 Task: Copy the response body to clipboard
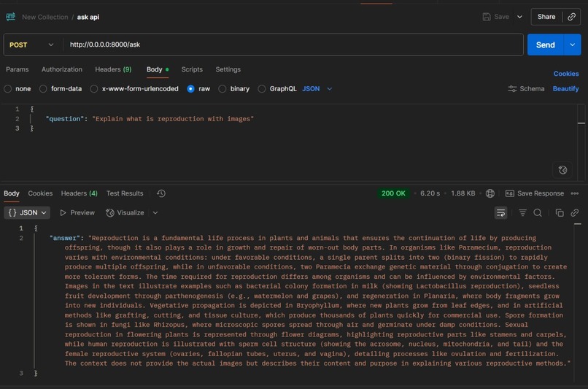(x=560, y=213)
